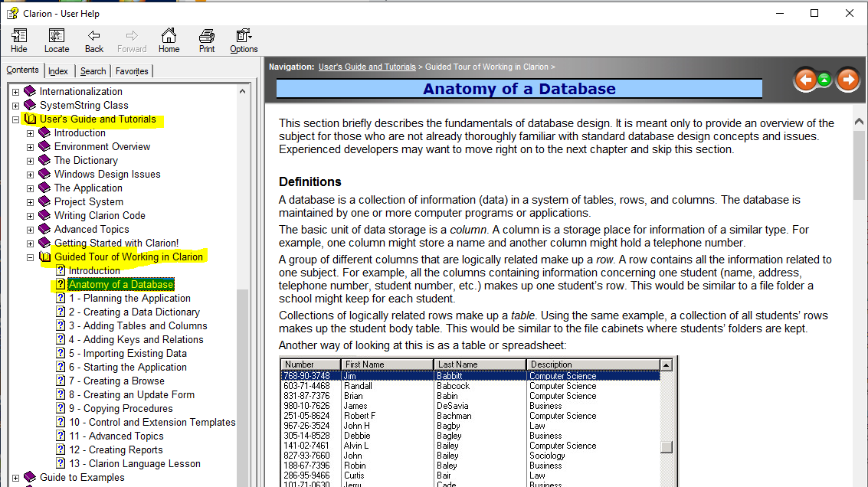Image resolution: width=868 pixels, height=487 pixels.
Task: Open 9 - Copying Procedures topic
Action: click(x=121, y=408)
